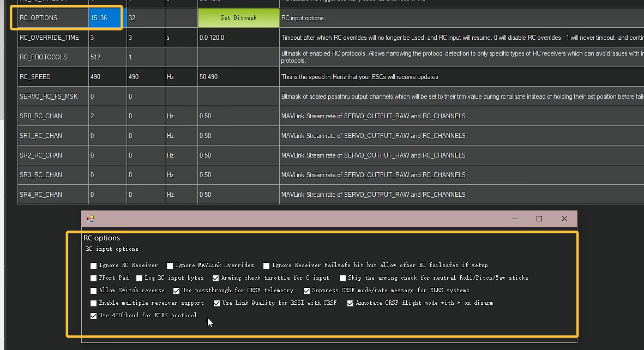This screenshot has height=350, width=644.
Task: Uncheck Arming check throttle for 0 input
Action: (x=216, y=279)
